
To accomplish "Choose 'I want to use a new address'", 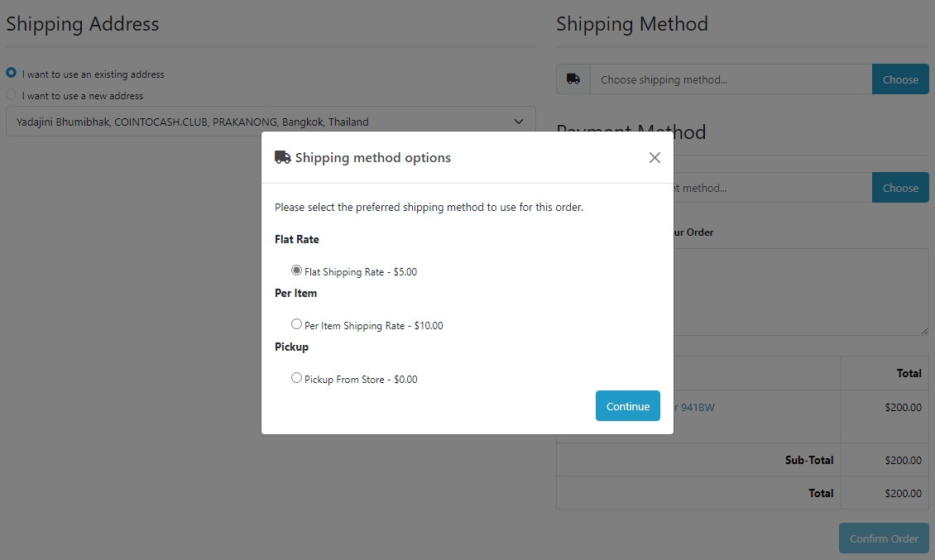I will pyautogui.click(x=12, y=93).
